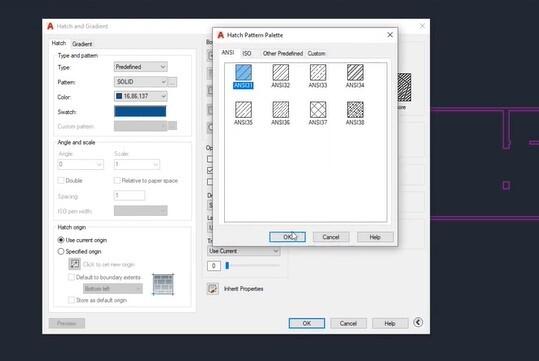The height and width of the screenshot is (361, 539).
Task: Open the Custom pattern dropdown
Action: pos(141,126)
